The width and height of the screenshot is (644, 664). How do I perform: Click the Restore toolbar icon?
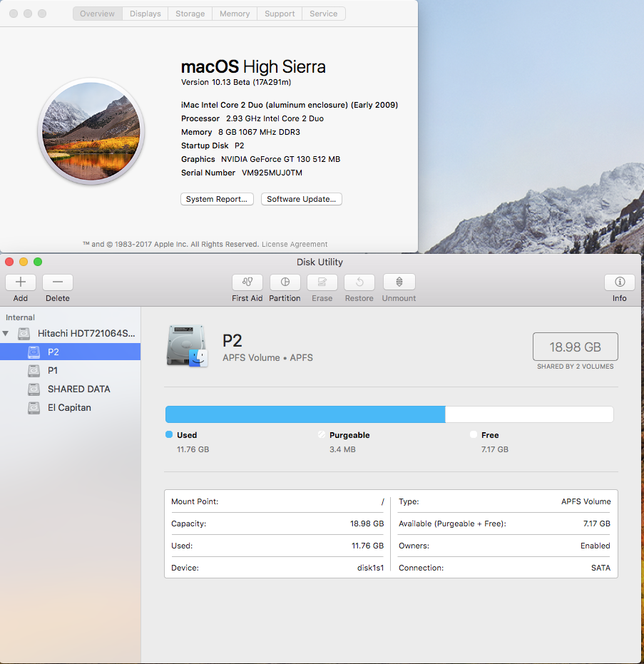point(359,282)
